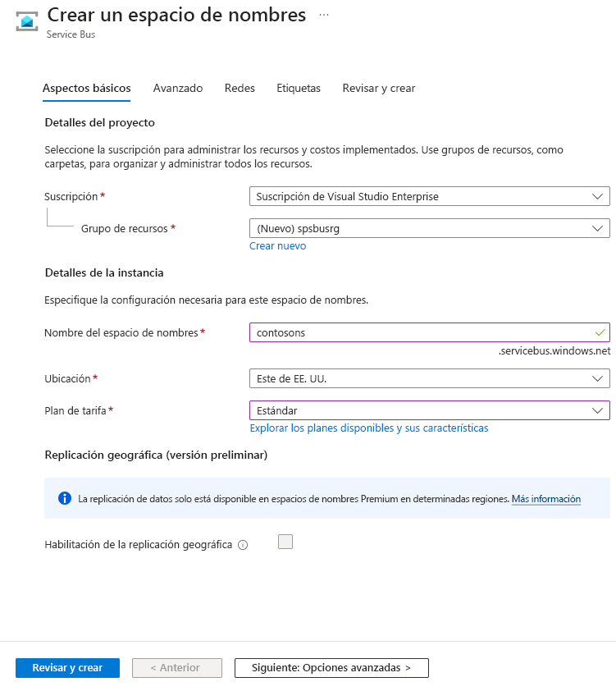Click the Crear nuevo link

coord(277,246)
